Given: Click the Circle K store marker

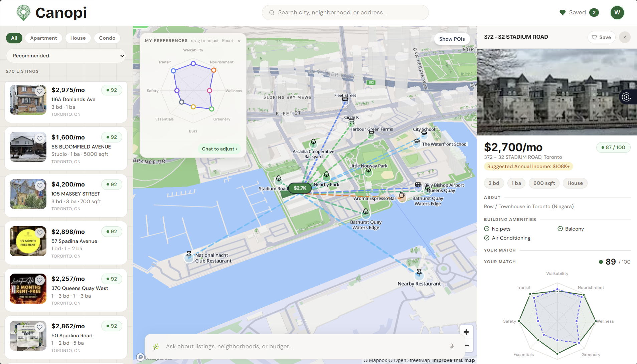Looking at the screenshot, I should (x=352, y=122).
